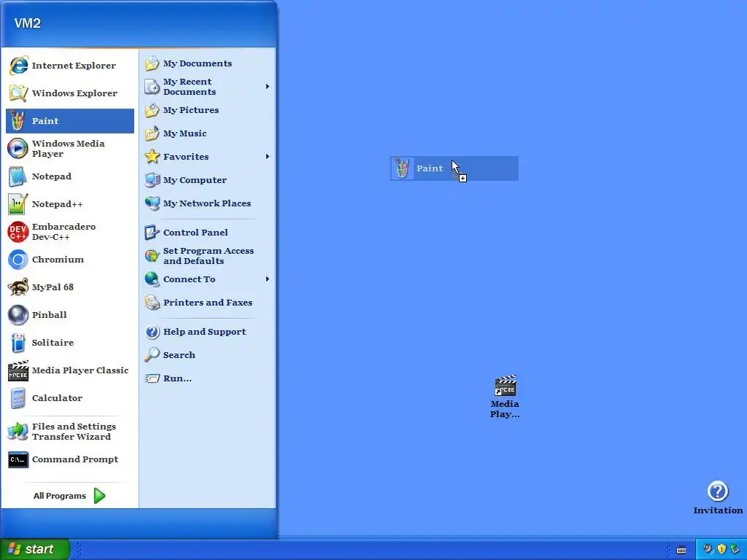Click the My Documents folder icon

click(x=152, y=63)
